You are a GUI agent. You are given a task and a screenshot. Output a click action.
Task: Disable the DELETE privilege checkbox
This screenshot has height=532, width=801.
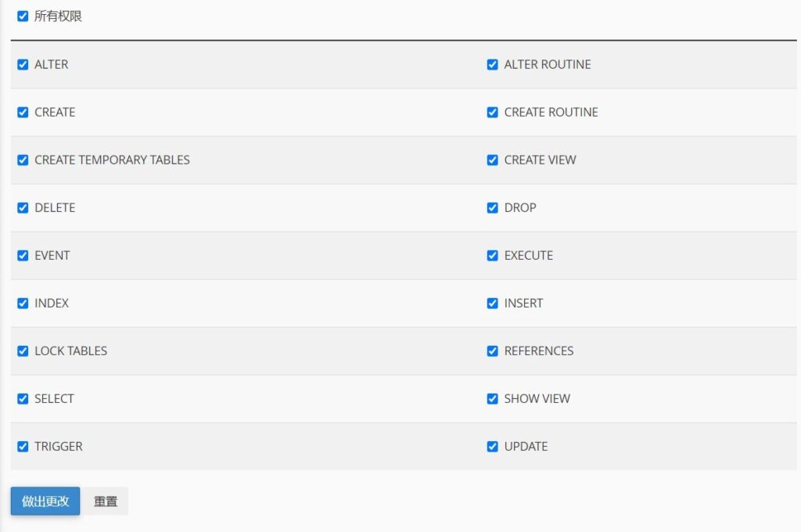click(23, 207)
